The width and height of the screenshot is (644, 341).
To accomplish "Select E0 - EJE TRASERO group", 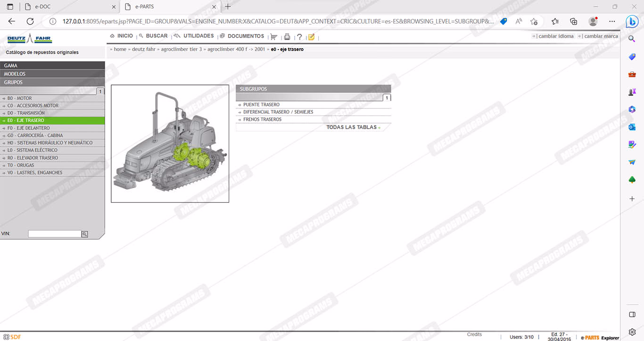I will point(52,120).
